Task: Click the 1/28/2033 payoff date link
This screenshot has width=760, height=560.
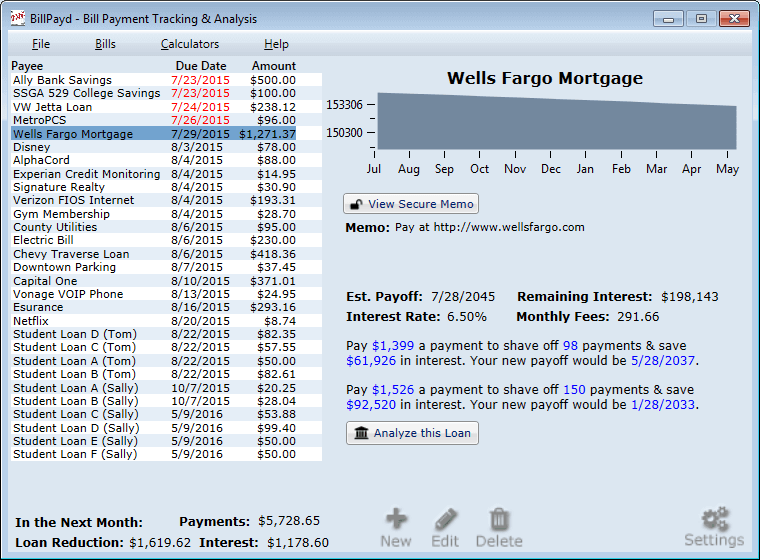Action: 663,405
